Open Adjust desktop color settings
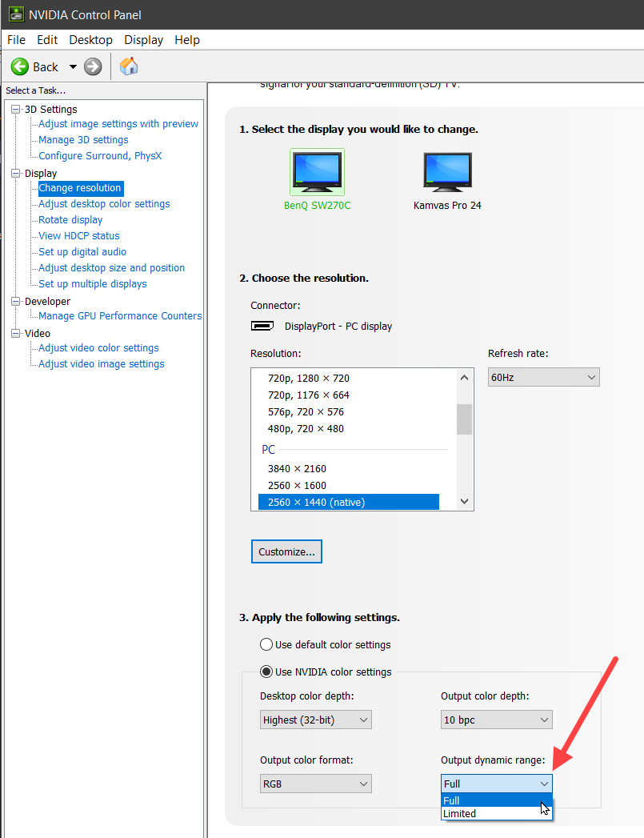 click(x=104, y=204)
